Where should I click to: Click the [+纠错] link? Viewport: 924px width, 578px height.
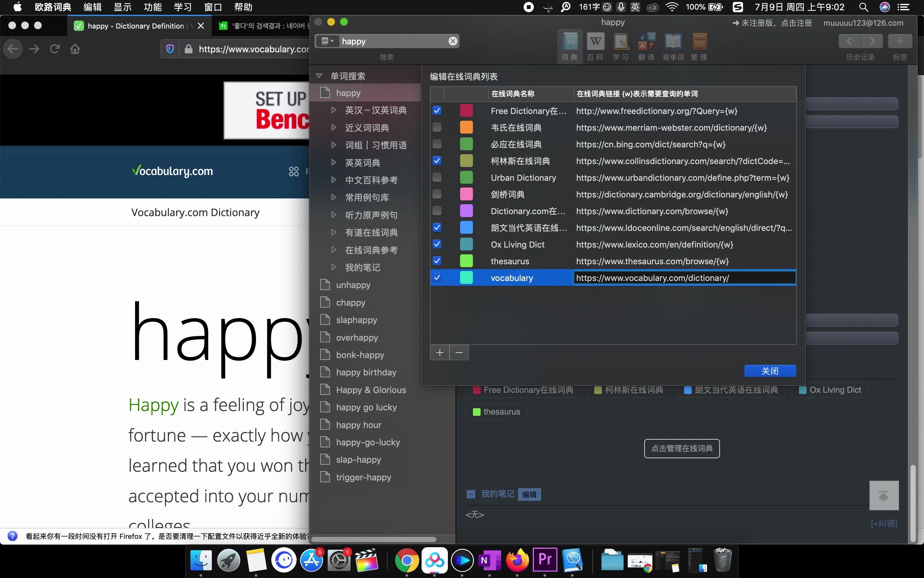coord(884,523)
